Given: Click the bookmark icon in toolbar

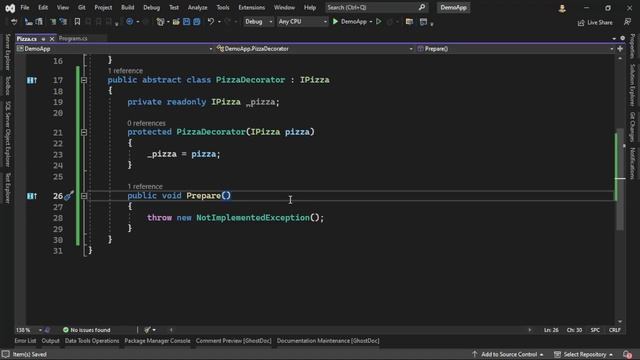Looking at the screenshot, I should (77, 22).
